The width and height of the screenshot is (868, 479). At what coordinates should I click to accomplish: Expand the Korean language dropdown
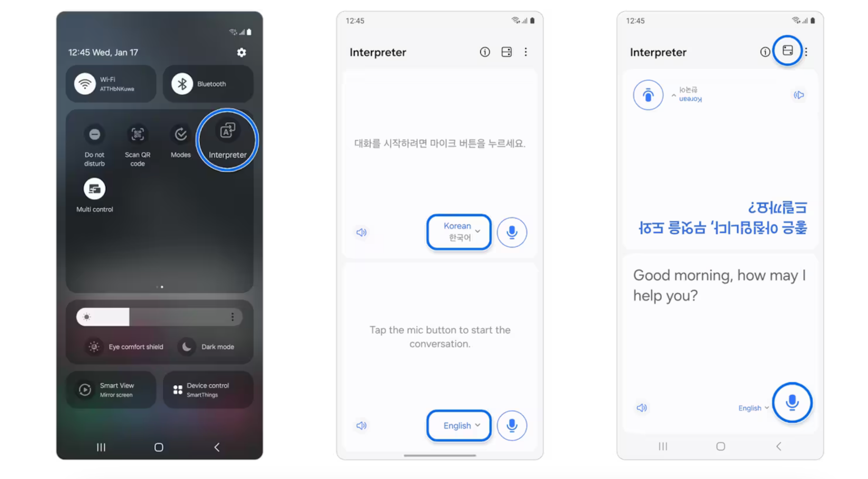(459, 232)
